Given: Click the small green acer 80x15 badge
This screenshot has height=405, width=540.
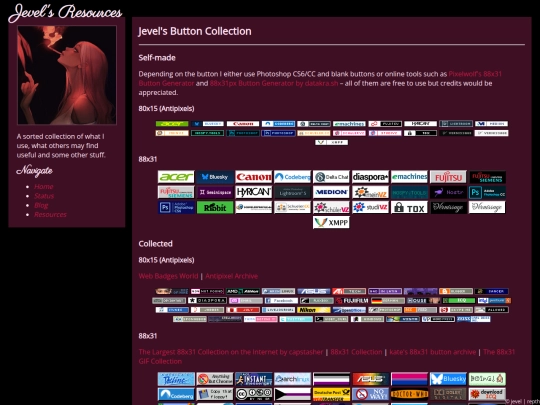Looking at the screenshot, I should click(172, 124).
